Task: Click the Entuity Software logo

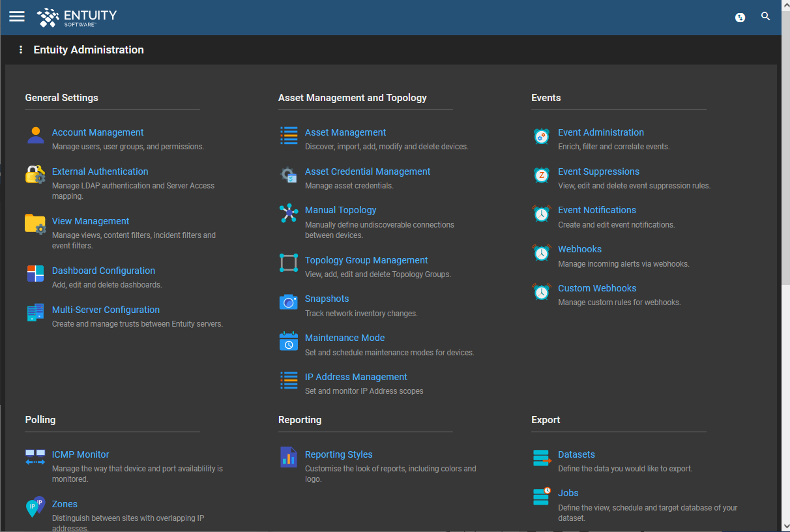Action: click(x=77, y=18)
